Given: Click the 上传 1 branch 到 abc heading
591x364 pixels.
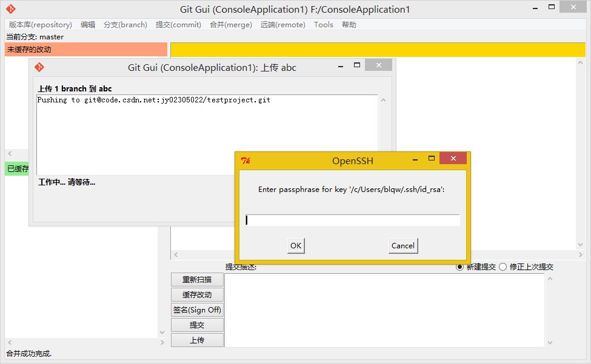Looking at the screenshot, I should tap(75, 89).
